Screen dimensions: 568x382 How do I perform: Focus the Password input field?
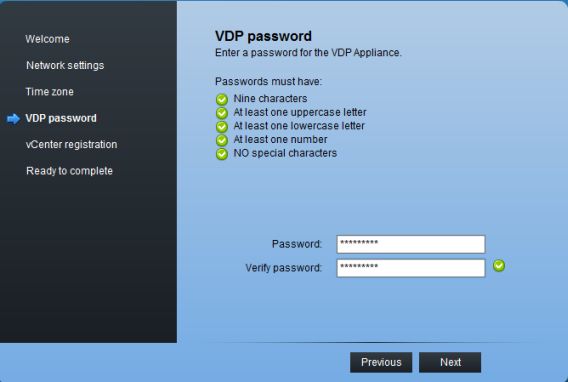tap(411, 244)
